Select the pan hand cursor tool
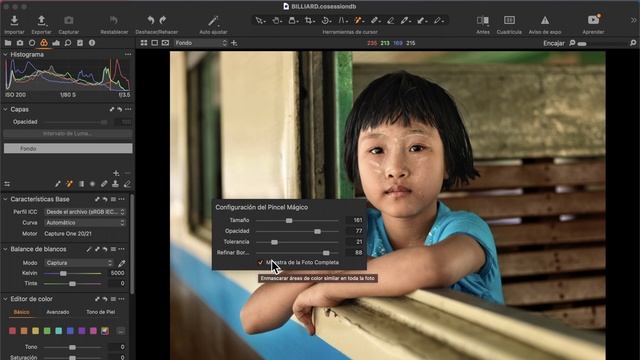The height and width of the screenshot is (360, 640). pos(276,20)
